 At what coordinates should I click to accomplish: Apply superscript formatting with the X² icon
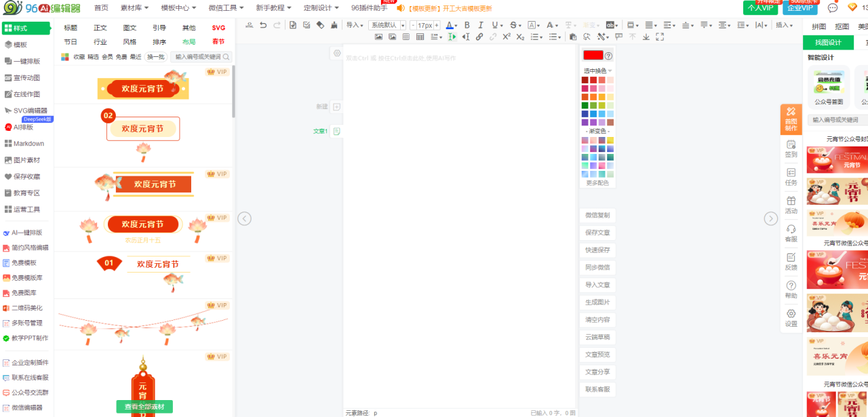coord(507,37)
